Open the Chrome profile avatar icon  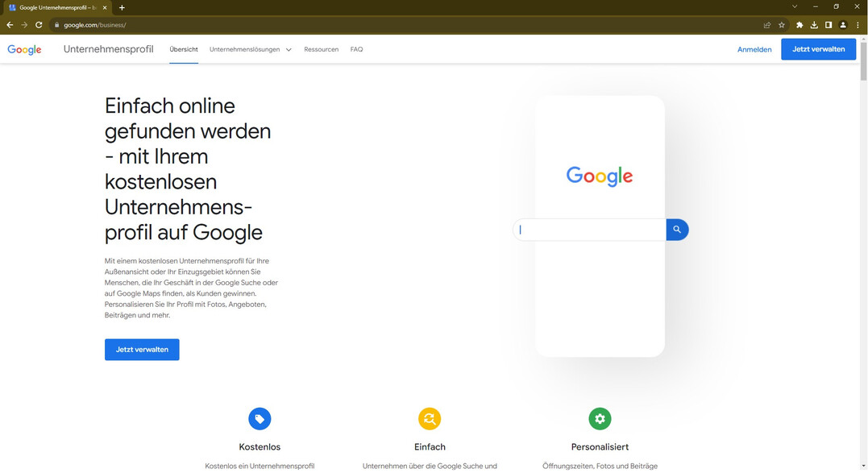click(842, 25)
